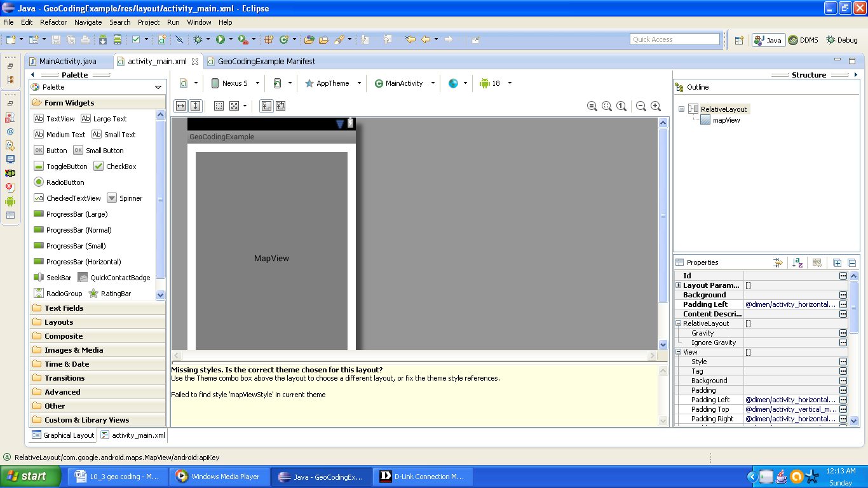Click the ellipsis button for Id property
The image size is (868, 488).
click(843, 276)
